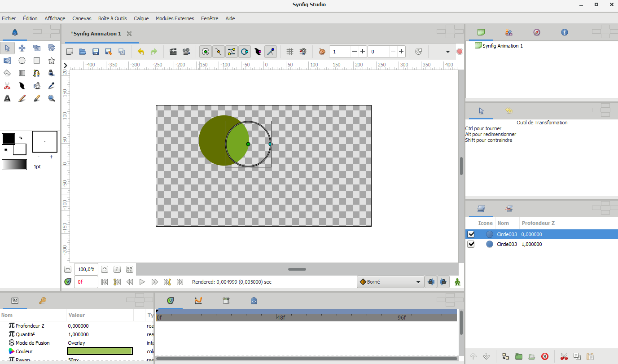This screenshot has width=618, height=364.
Task: Pick the Spline tool
Action: coord(36,73)
